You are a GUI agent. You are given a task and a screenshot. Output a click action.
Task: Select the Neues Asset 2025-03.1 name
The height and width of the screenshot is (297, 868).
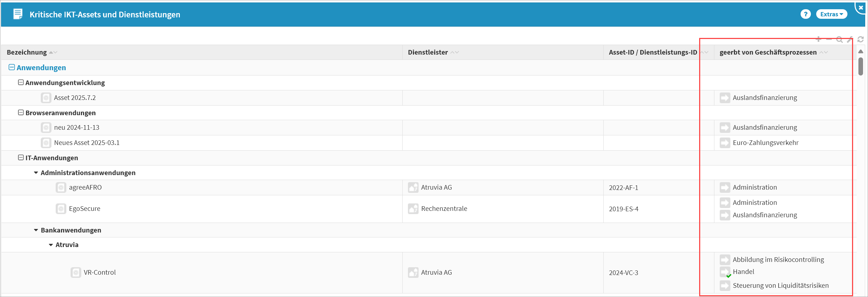[87, 143]
